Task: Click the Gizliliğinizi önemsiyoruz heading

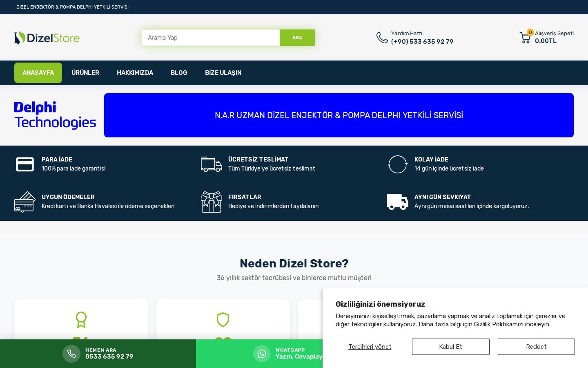Action: coord(380,304)
